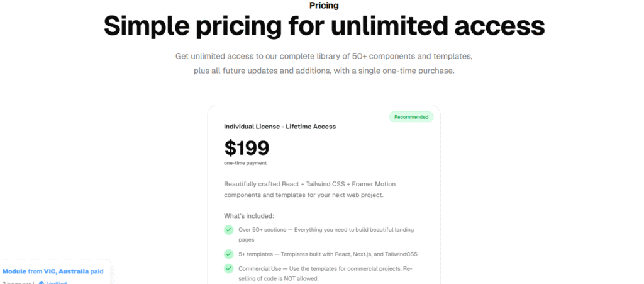
Task: Click the word paid in the notification
Action: click(96, 271)
